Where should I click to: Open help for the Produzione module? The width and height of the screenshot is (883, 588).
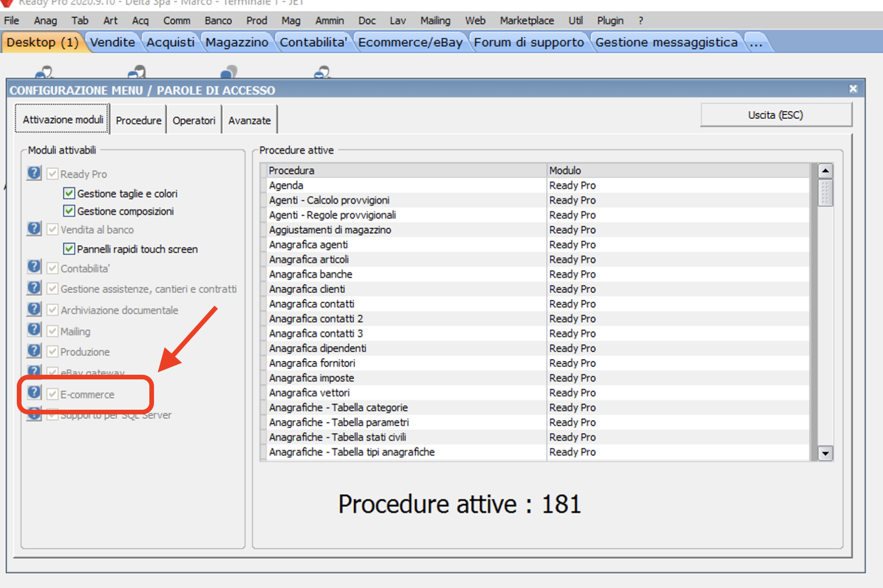point(34,351)
